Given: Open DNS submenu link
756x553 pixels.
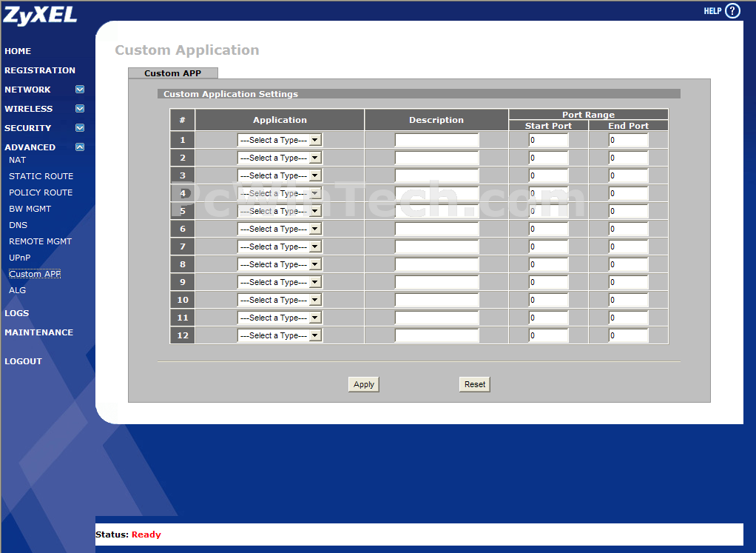Looking at the screenshot, I should pyautogui.click(x=18, y=225).
